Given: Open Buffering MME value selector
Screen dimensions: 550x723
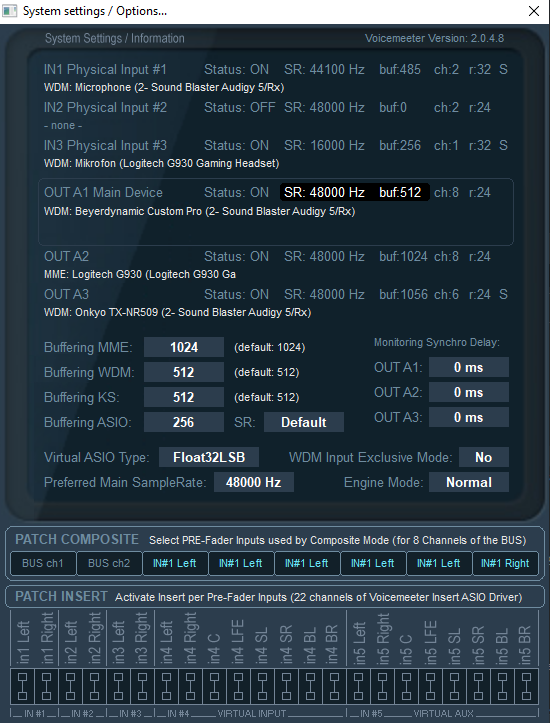Looking at the screenshot, I should pos(183,347).
